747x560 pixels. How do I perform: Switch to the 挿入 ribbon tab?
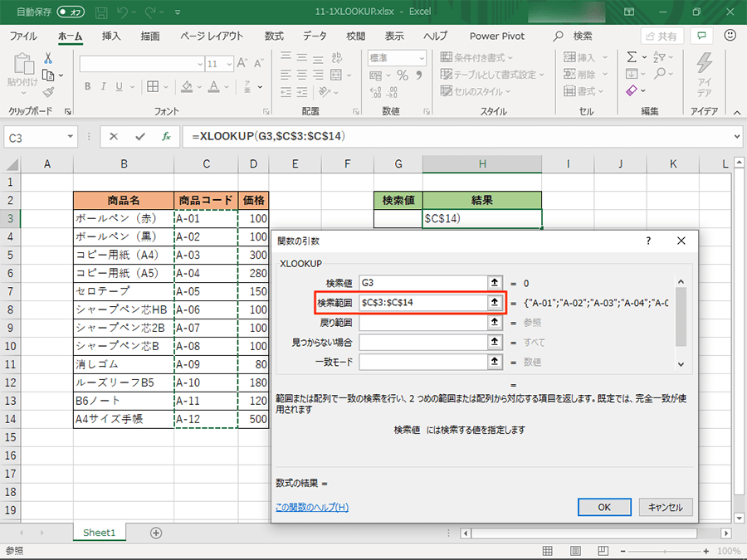(x=111, y=37)
